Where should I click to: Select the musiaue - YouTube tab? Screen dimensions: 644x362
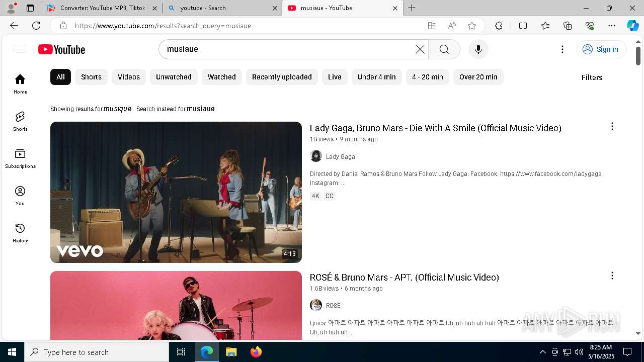click(x=342, y=8)
